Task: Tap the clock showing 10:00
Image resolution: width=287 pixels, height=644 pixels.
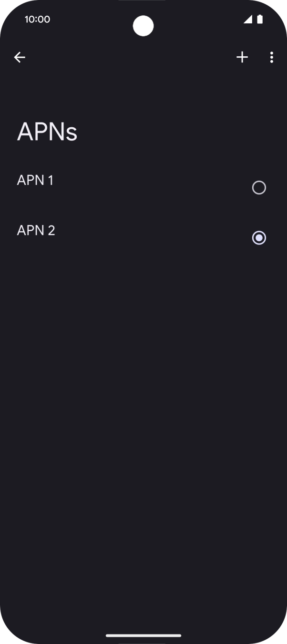Action: click(x=37, y=19)
